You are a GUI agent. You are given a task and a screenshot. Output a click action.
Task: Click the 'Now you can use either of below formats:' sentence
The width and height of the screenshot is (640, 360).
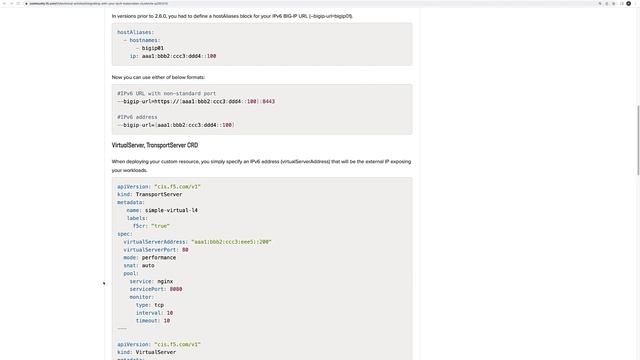(x=158, y=77)
